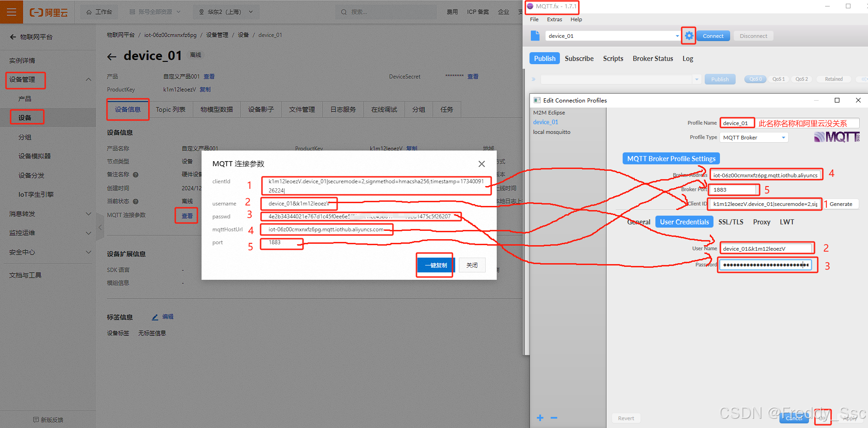Expand the 账号全部资源 dropdown
868x428 pixels.
(155, 12)
